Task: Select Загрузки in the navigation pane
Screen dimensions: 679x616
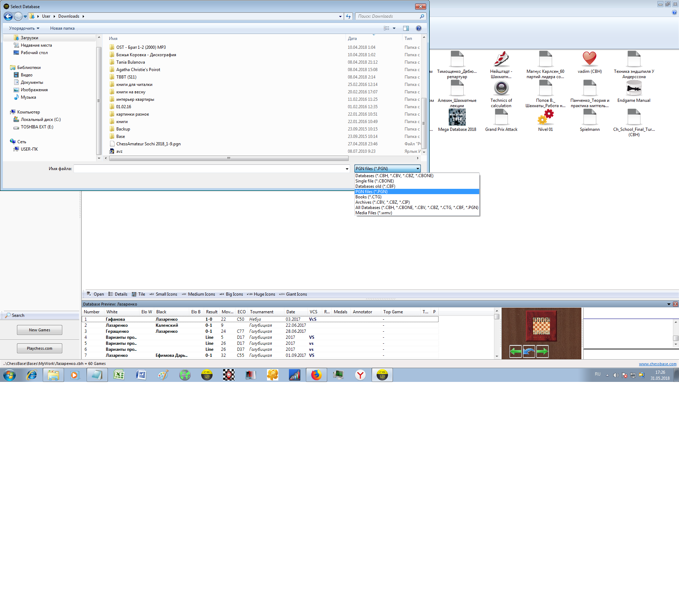Action: (29, 38)
